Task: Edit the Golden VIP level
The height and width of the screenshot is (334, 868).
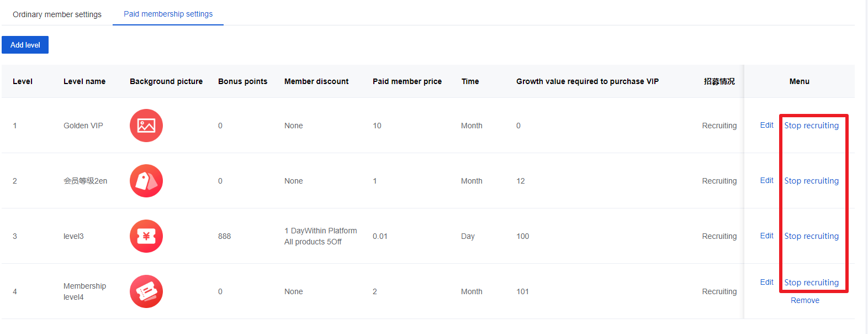Action: pyautogui.click(x=766, y=125)
